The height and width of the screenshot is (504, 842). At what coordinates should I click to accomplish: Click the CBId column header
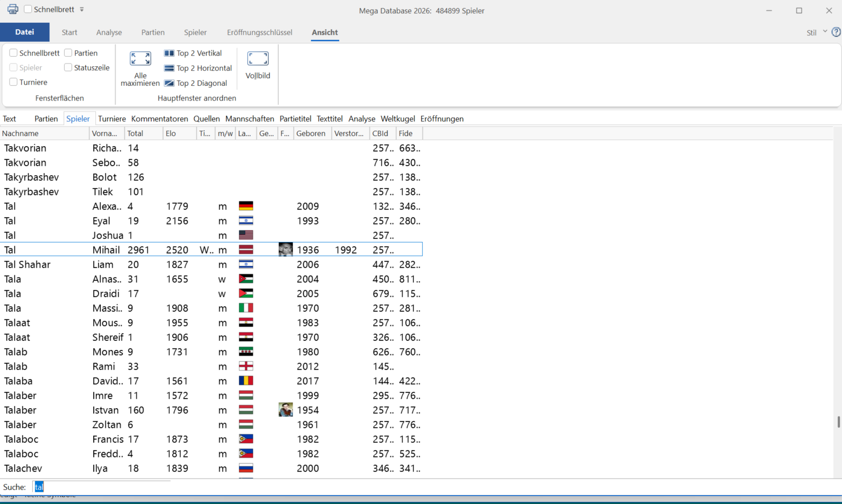(383, 133)
